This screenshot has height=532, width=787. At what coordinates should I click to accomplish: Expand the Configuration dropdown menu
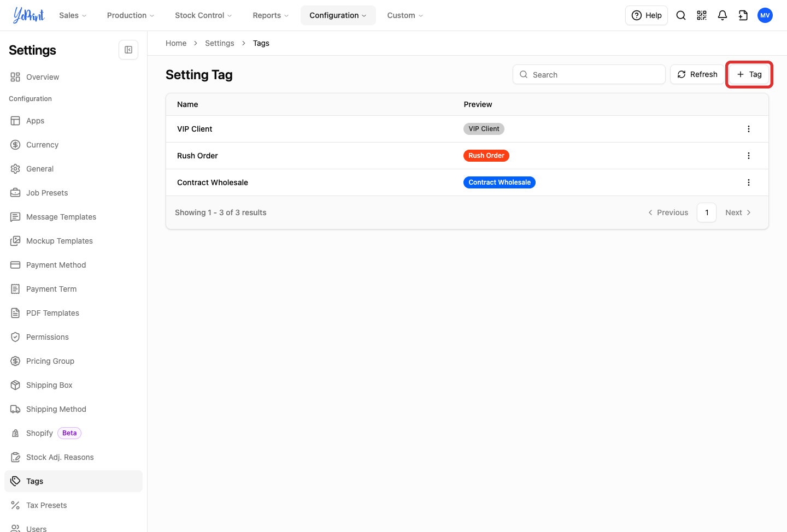(338, 15)
